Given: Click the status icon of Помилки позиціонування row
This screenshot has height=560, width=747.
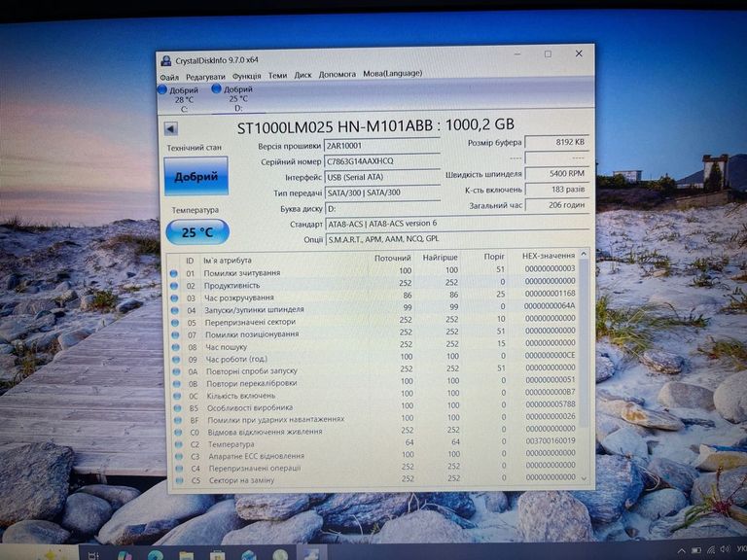Looking at the screenshot, I should (176, 335).
